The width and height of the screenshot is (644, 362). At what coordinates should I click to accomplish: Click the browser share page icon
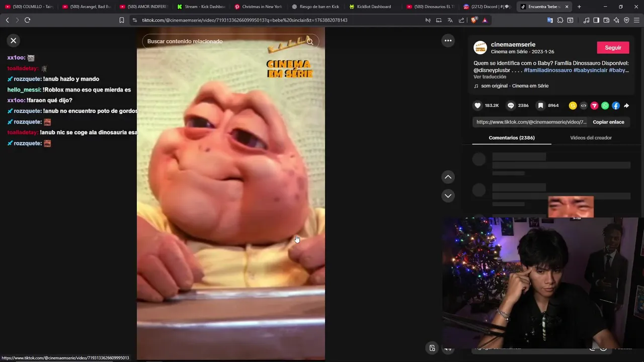[x=461, y=20]
